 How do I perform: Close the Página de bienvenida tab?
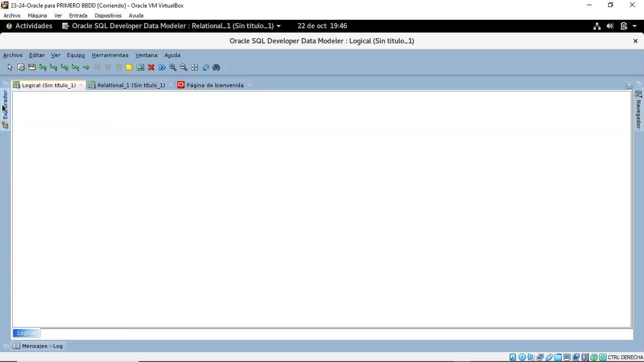click(249, 85)
